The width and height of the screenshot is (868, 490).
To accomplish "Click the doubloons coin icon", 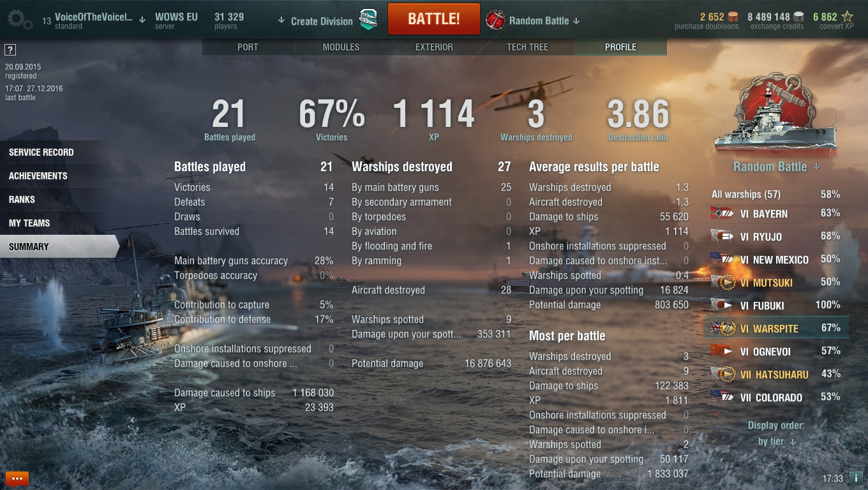I will pos(733,17).
